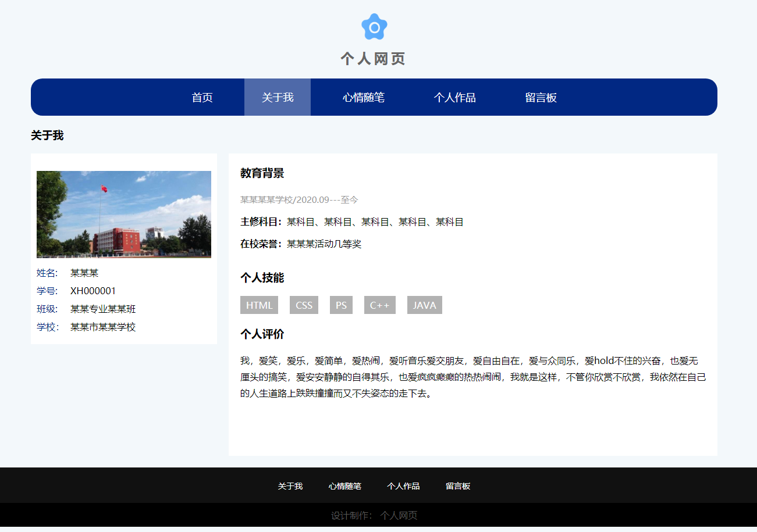Open the footer 心情随笔 link
The width and height of the screenshot is (757, 532).
[345, 486]
